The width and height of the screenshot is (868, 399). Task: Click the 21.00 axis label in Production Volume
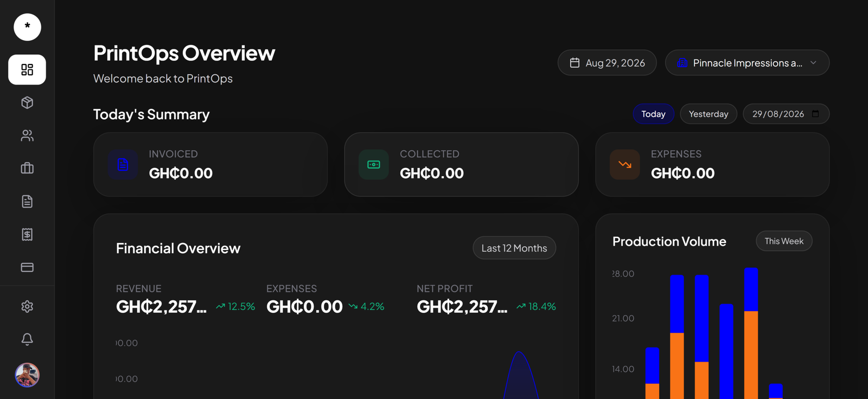point(623,318)
